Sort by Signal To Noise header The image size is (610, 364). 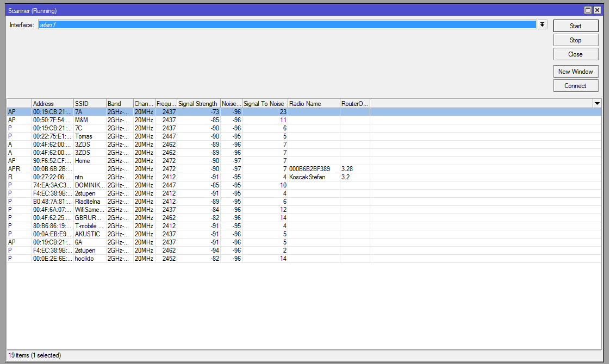tap(264, 104)
